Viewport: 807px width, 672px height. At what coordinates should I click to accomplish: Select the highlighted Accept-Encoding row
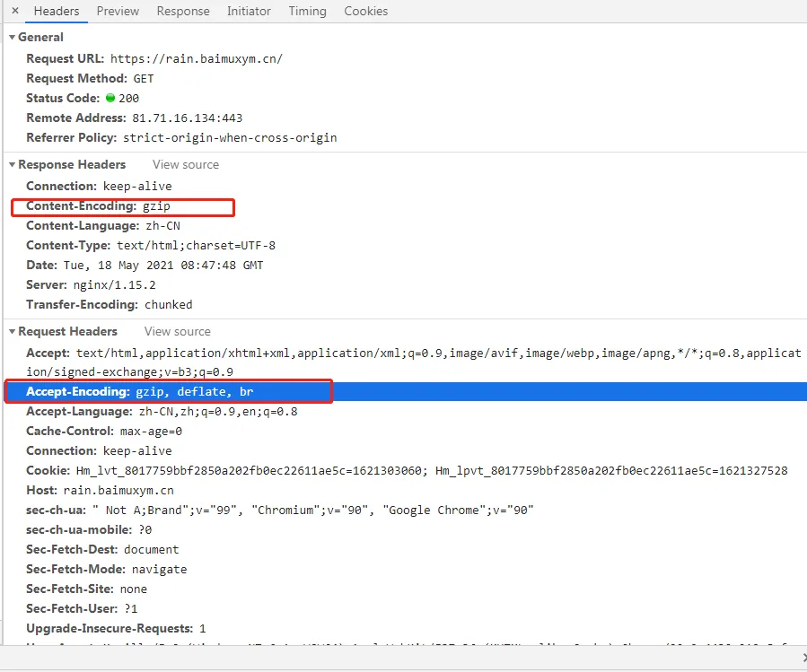pyautogui.click(x=406, y=392)
